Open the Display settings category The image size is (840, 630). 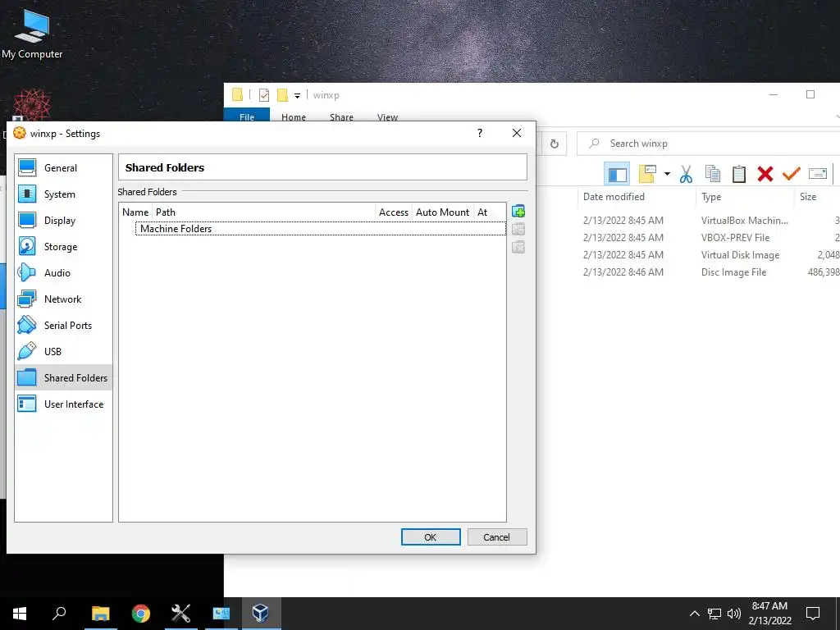tap(63, 220)
